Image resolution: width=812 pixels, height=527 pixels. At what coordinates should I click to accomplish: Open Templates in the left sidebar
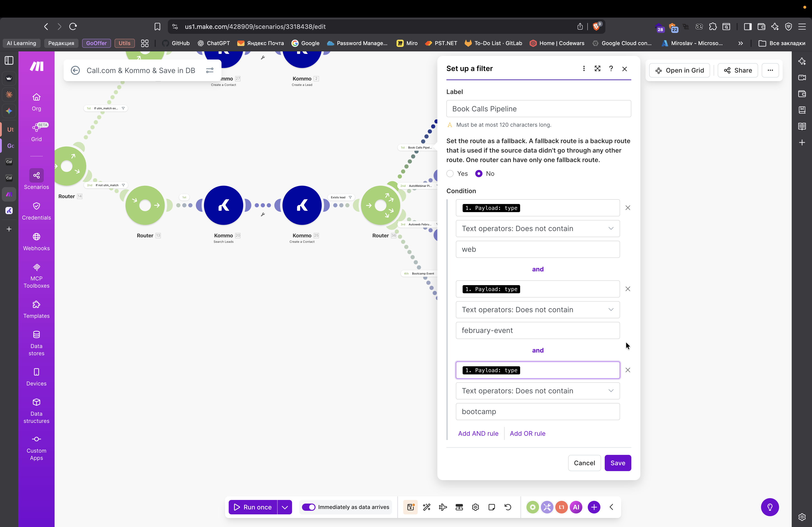point(36,309)
